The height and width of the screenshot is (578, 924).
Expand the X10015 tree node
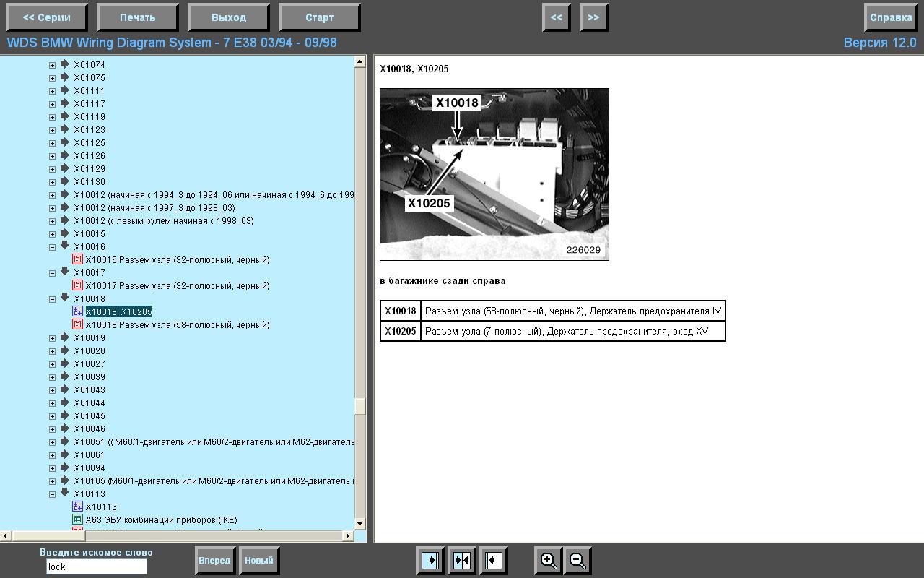(x=52, y=234)
